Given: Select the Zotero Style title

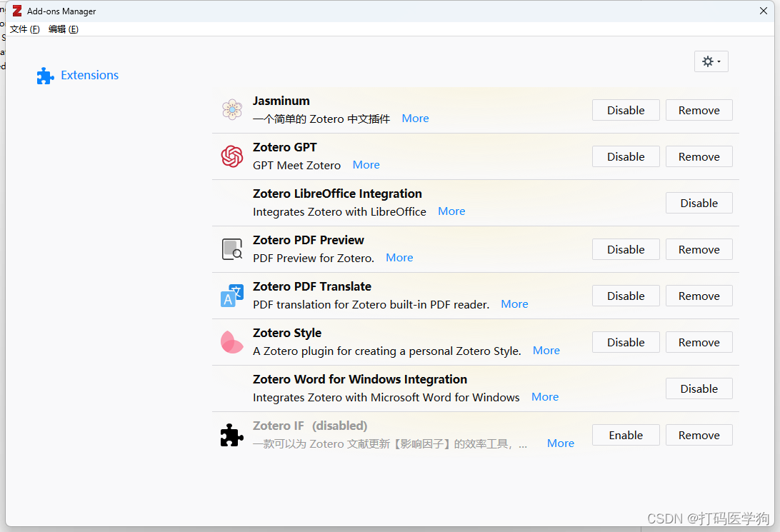Looking at the screenshot, I should click(287, 333).
